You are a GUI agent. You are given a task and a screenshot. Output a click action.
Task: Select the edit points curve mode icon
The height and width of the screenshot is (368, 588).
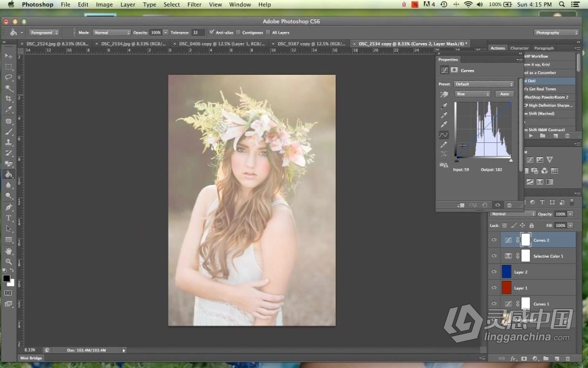point(443,135)
